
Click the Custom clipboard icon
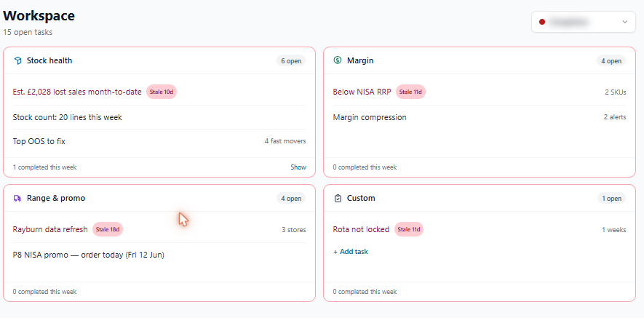(338, 199)
